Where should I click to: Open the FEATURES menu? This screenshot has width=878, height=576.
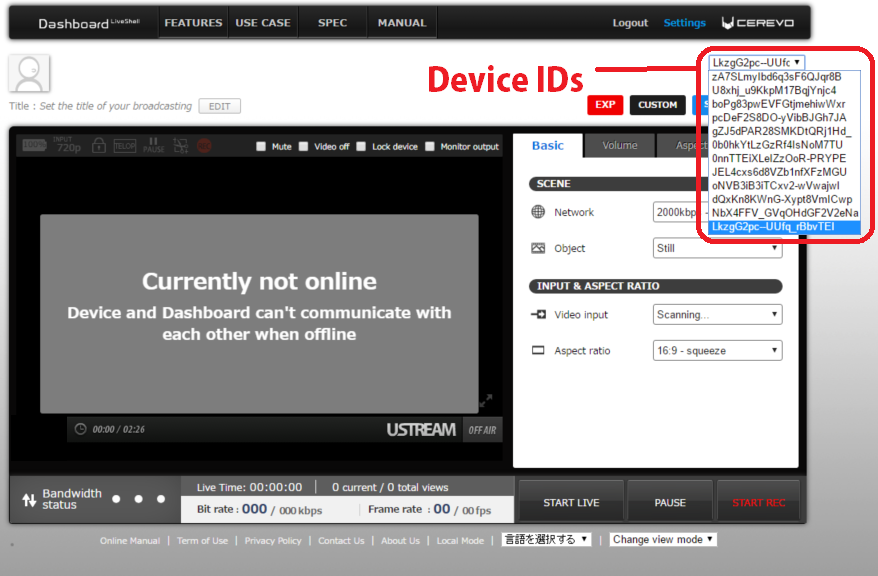pos(193,23)
